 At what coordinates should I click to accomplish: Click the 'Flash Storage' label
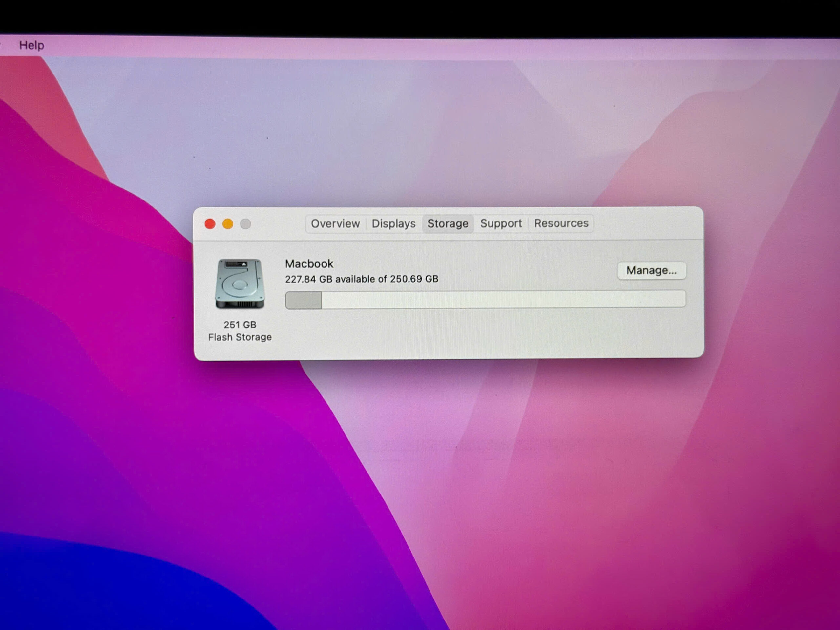(x=240, y=337)
